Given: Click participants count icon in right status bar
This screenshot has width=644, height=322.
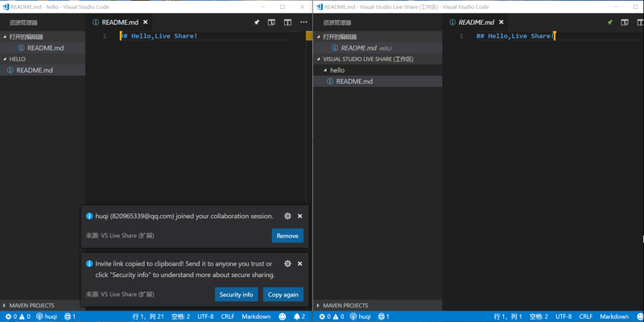Looking at the screenshot, I should click(384, 316).
